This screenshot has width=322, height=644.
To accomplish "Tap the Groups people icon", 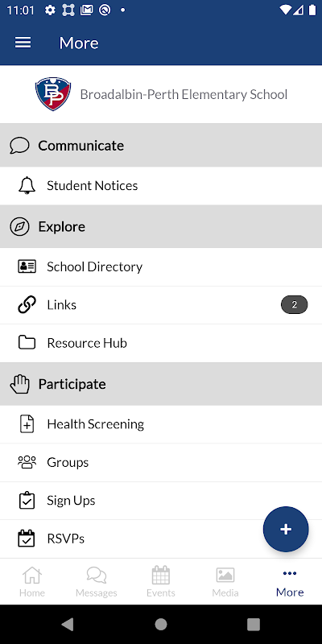I will 27,462.
